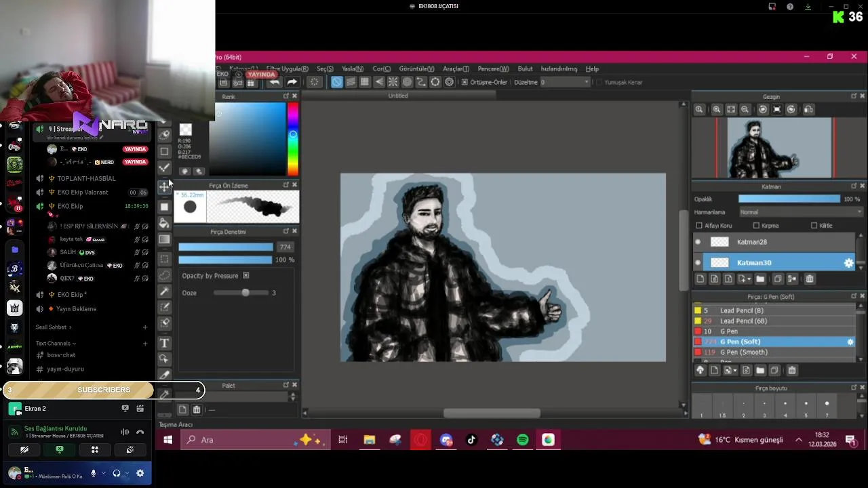Select the Magic Wand tool

pyautogui.click(x=164, y=291)
